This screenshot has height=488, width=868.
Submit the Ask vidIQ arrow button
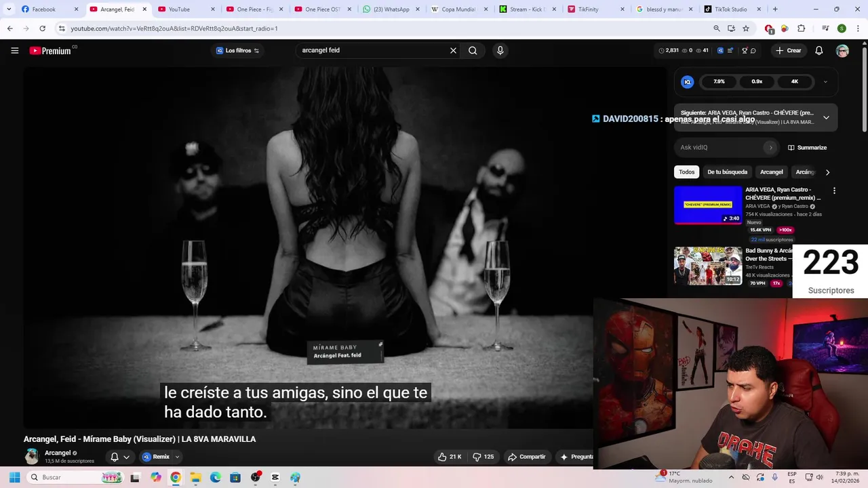[770, 148]
